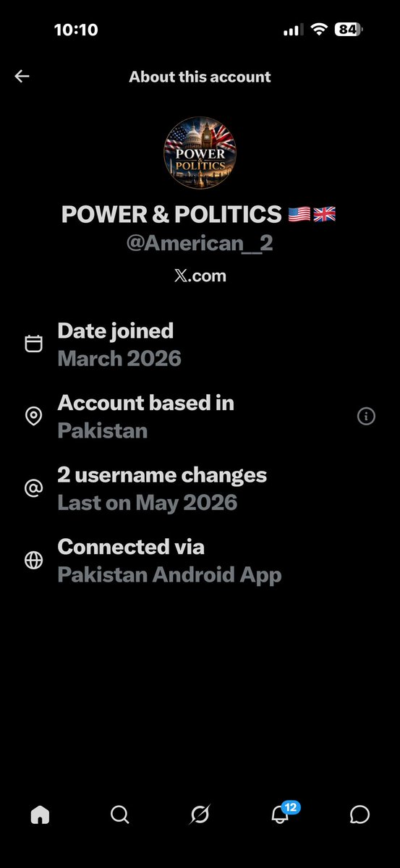Tap the March 2026 join date
This screenshot has height=868, width=400.
click(119, 359)
